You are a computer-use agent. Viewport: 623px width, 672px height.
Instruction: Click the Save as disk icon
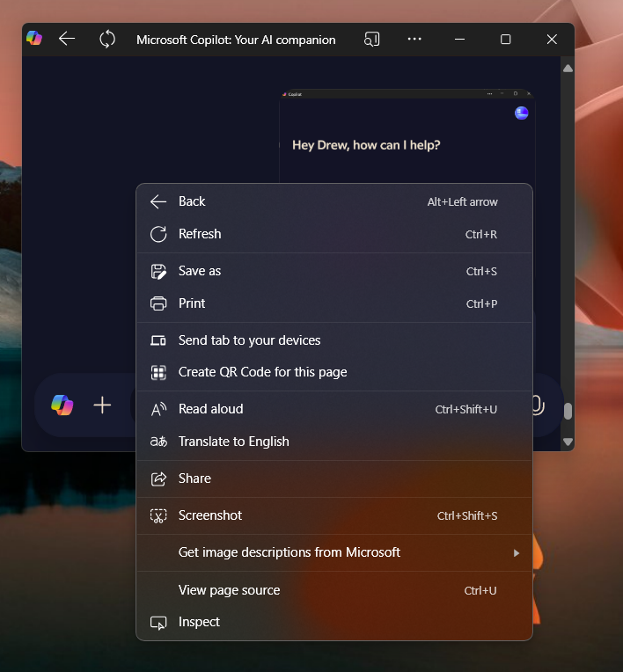coord(158,271)
